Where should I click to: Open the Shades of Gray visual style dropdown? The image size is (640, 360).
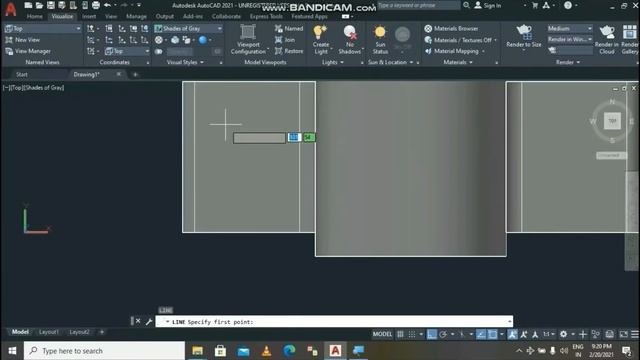[188, 29]
